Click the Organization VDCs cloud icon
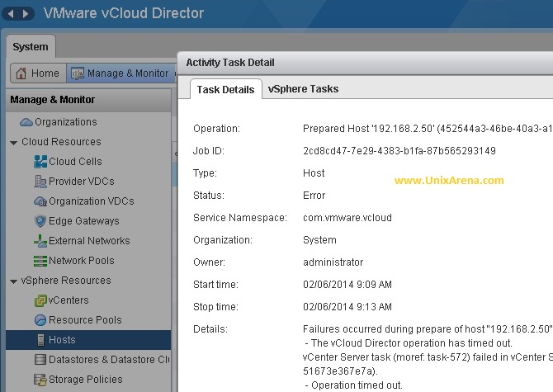Viewport: 553px width, 392px height. (x=40, y=201)
